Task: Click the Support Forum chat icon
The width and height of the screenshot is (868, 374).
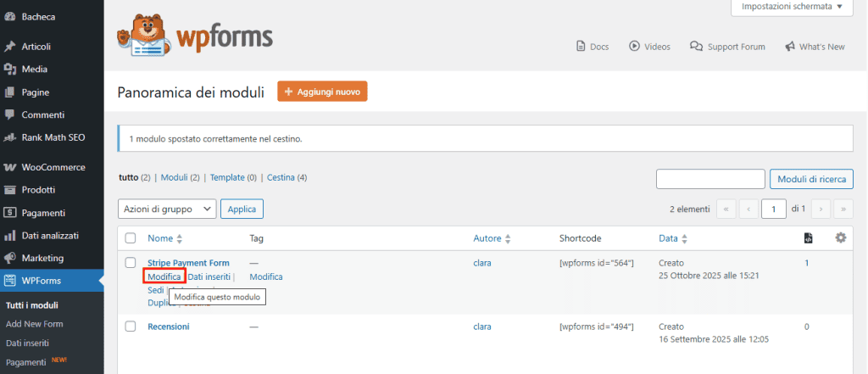Action: (697, 47)
